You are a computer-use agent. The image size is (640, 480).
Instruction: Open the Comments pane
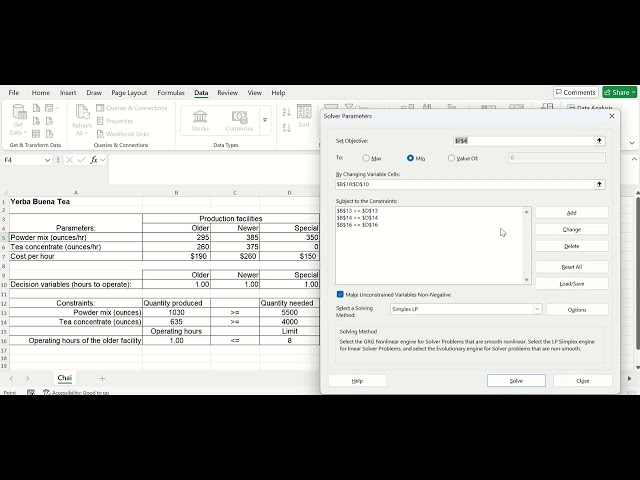coord(576,92)
